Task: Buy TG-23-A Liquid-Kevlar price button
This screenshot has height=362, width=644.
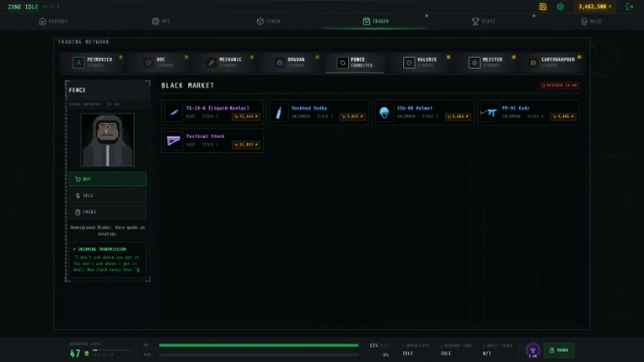Action: pos(246,116)
